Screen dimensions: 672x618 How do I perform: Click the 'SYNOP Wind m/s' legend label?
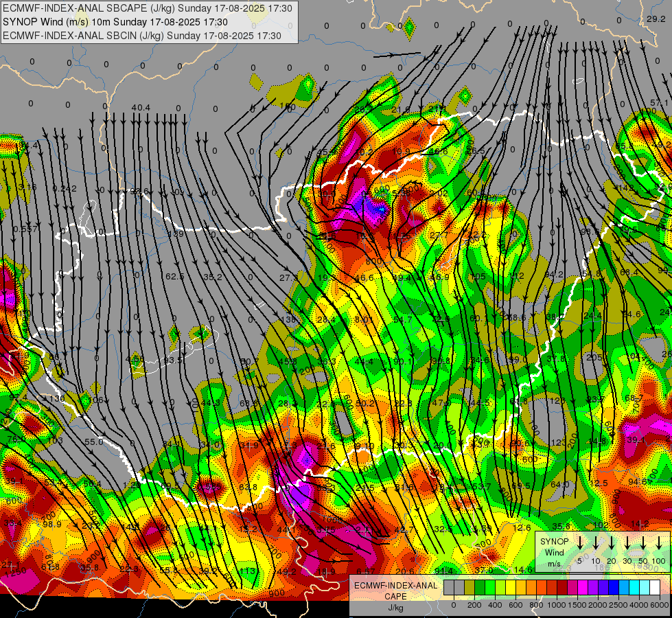(x=555, y=552)
